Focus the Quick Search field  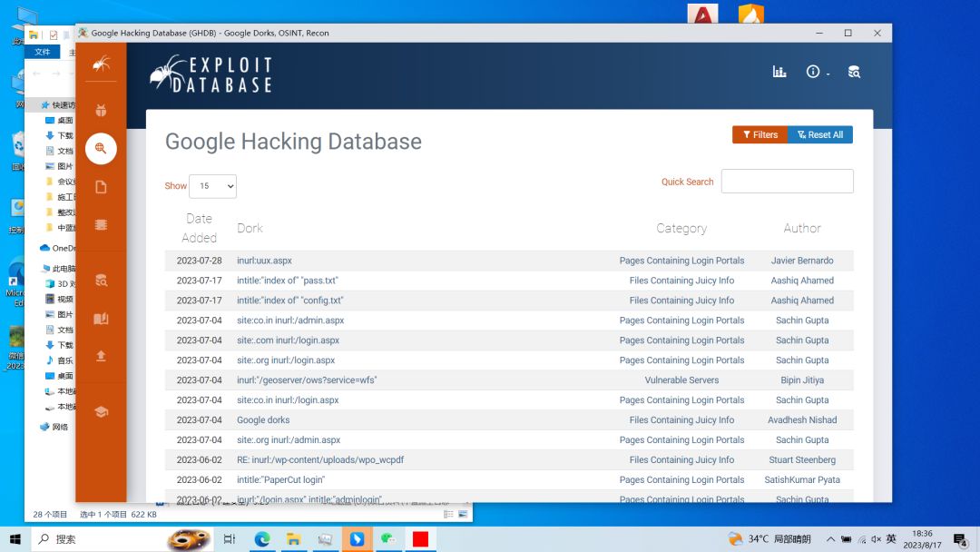[x=787, y=182]
